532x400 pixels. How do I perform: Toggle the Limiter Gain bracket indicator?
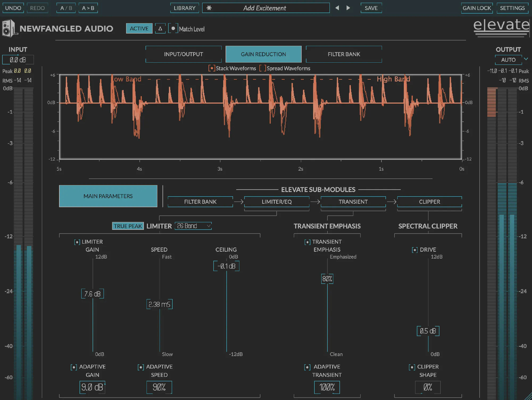(x=77, y=242)
